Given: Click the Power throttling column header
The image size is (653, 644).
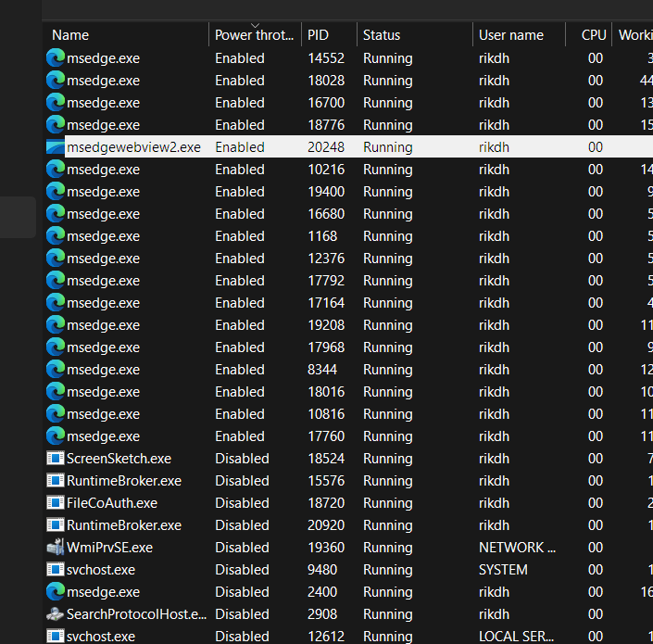Looking at the screenshot, I should (255, 35).
